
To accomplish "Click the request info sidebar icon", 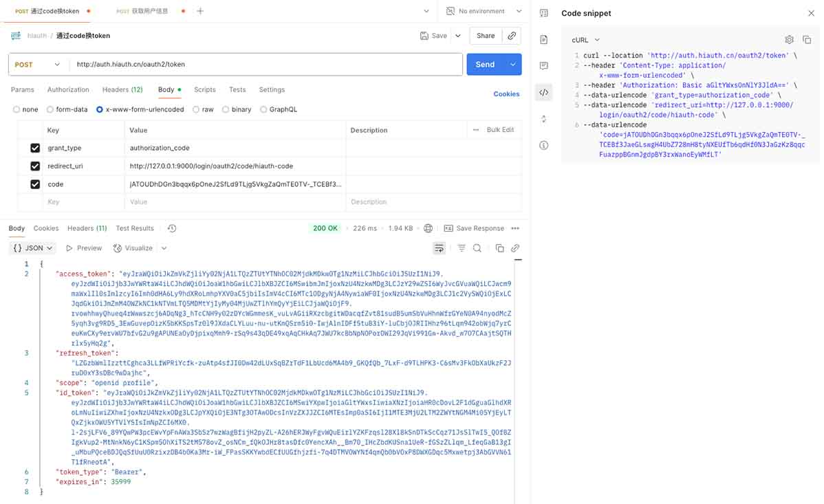I will [543, 145].
